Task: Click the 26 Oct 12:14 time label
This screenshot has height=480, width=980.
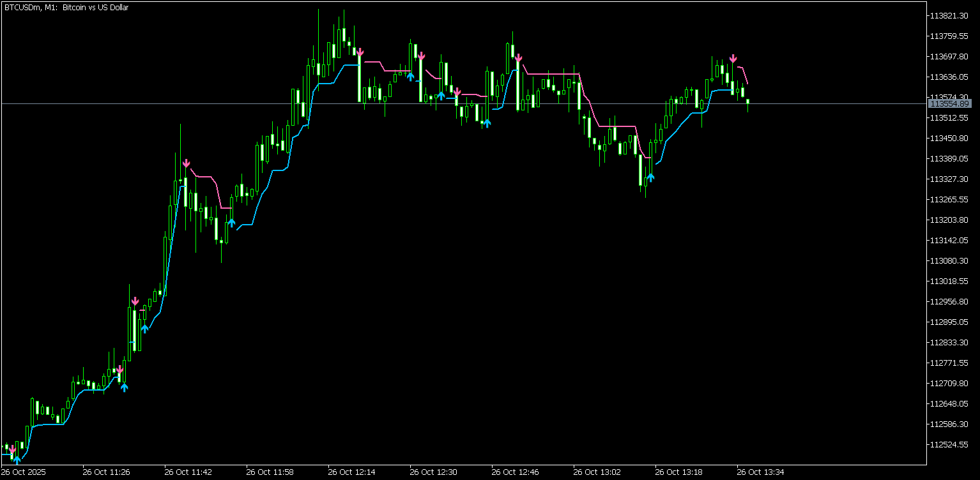Action: [x=351, y=472]
